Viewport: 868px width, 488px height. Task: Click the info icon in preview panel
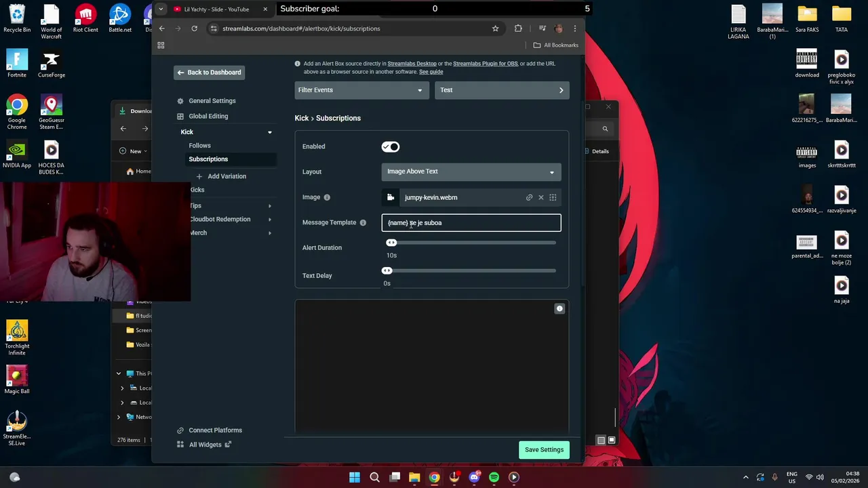(x=559, y=308)
